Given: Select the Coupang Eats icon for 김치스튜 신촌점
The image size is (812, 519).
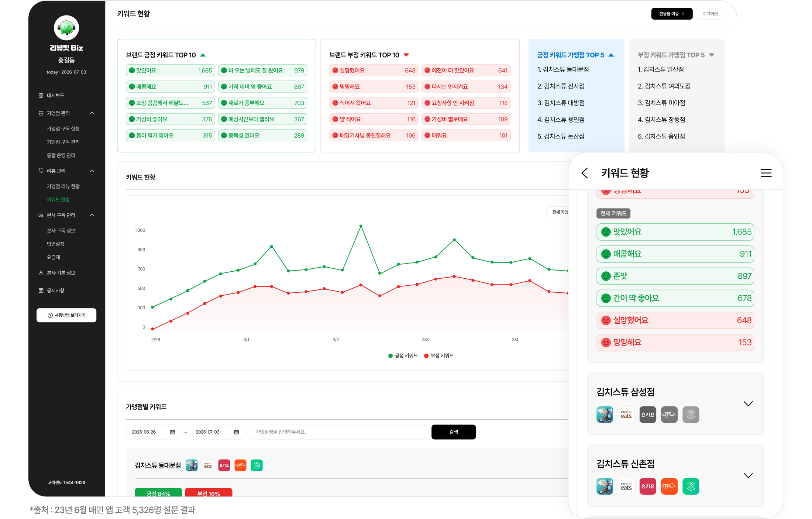Looking at the screenshot, I should [x=626, y=486].
